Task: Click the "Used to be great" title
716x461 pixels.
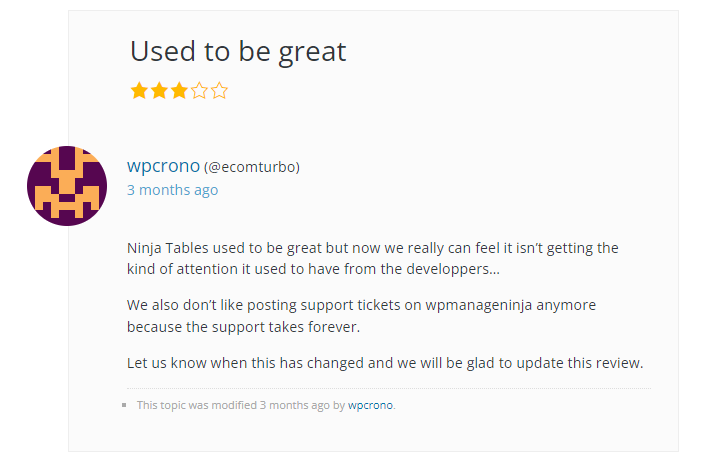Action: point(238,51)
